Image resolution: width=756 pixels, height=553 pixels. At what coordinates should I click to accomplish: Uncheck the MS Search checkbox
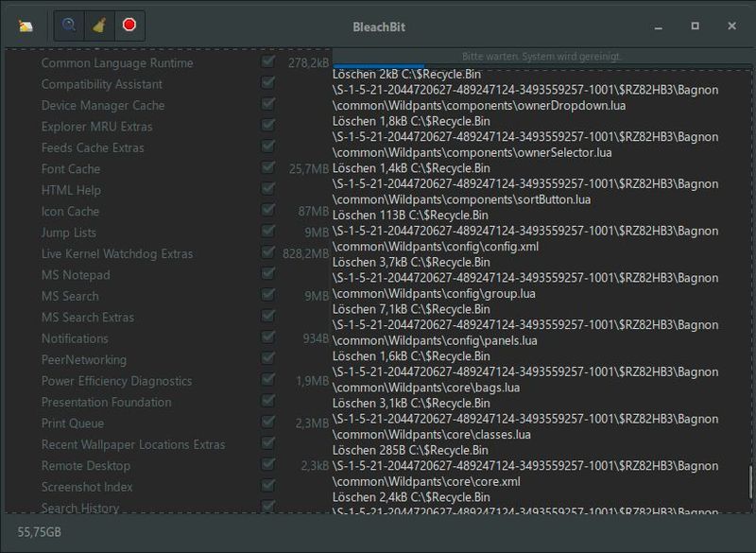pyautogui.click(x=268, y=295)
